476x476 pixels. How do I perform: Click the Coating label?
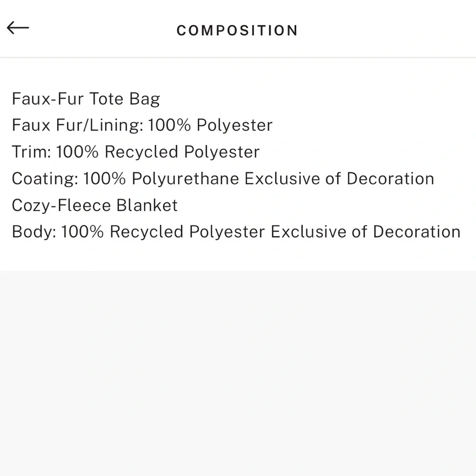pyautogui.click(x=45, y=179)
